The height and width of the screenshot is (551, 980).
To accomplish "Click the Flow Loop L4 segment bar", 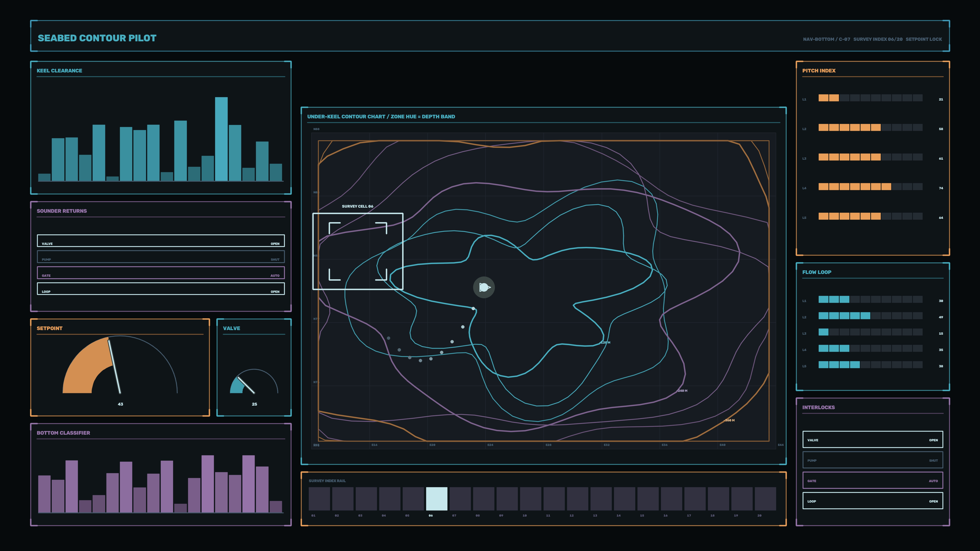I will click(x=871, y=348).
